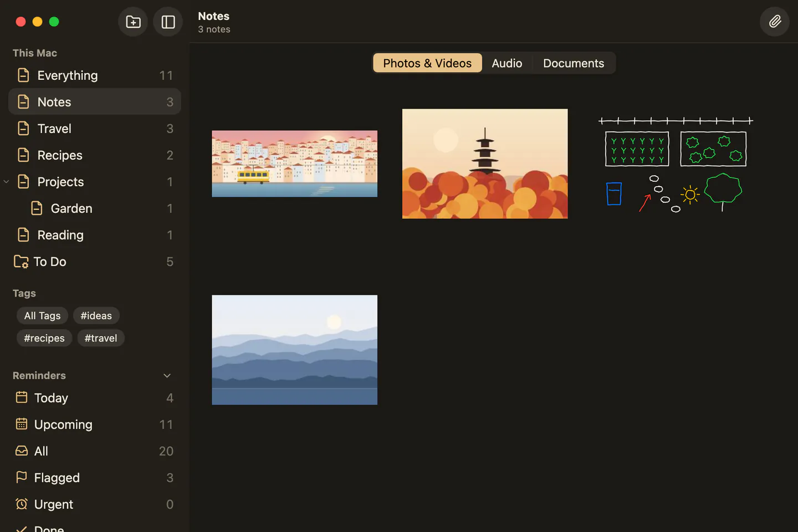Click the Flagged flag icon
798x532 pixels.
[22, 477]
